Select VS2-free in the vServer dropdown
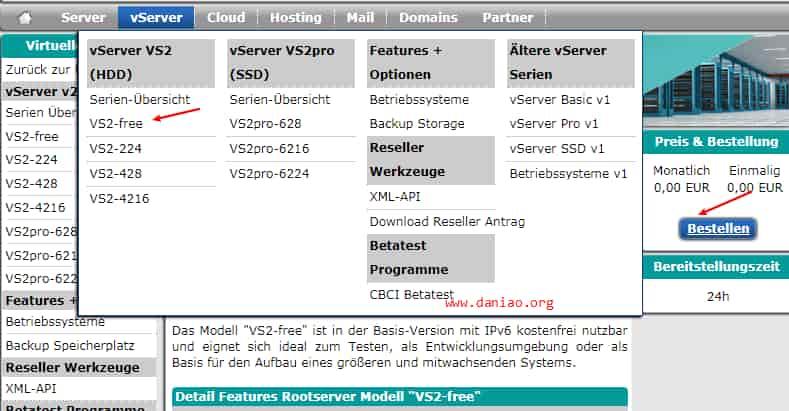The image size is (789, 411). tap(116, 123)
